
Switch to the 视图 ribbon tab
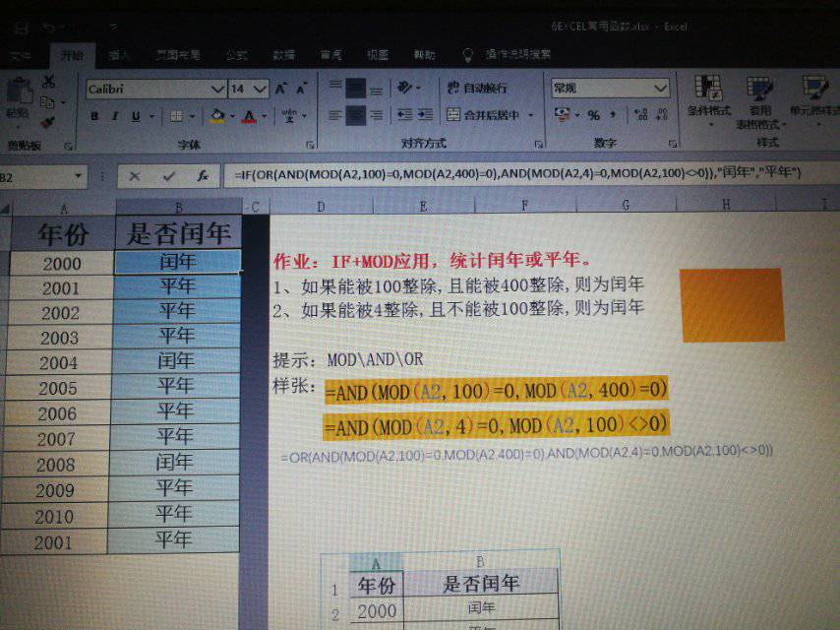pos(378,55)
